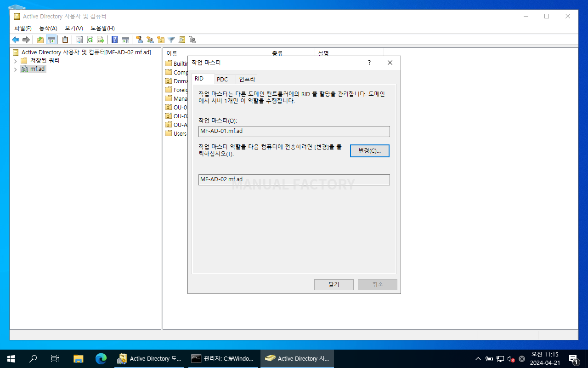Click the Create new organizational unit icon

[x=161, y=40]
